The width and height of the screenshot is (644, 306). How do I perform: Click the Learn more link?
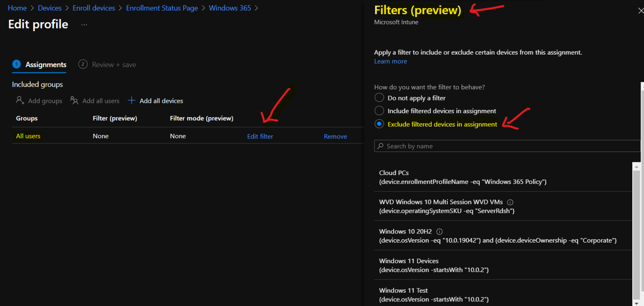coord(390,61)
